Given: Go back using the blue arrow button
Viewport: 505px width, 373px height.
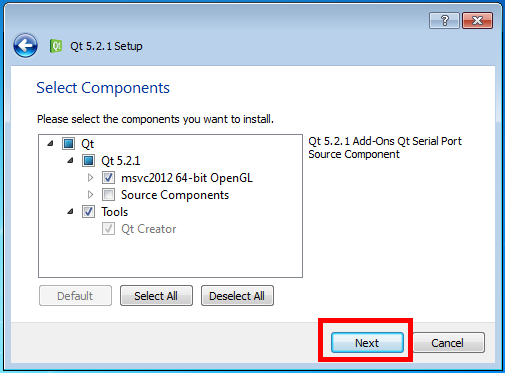Looking at the screenshot, I should point(25,46).
